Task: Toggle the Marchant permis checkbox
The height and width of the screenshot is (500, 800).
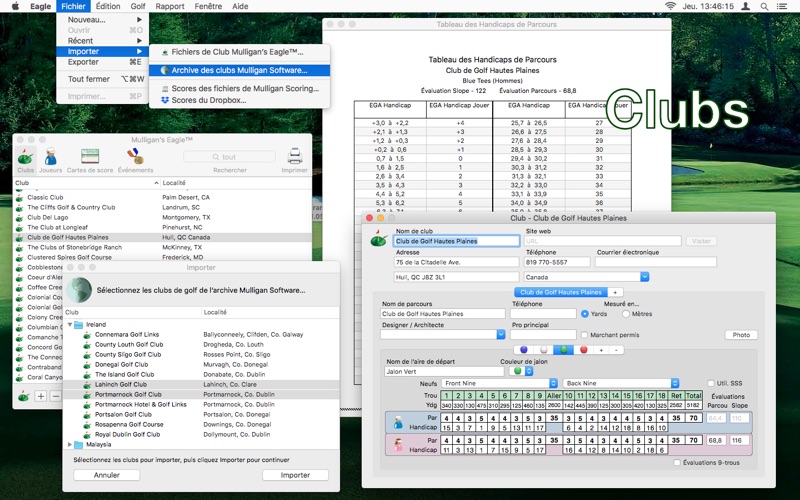Action: pos(585,335)
